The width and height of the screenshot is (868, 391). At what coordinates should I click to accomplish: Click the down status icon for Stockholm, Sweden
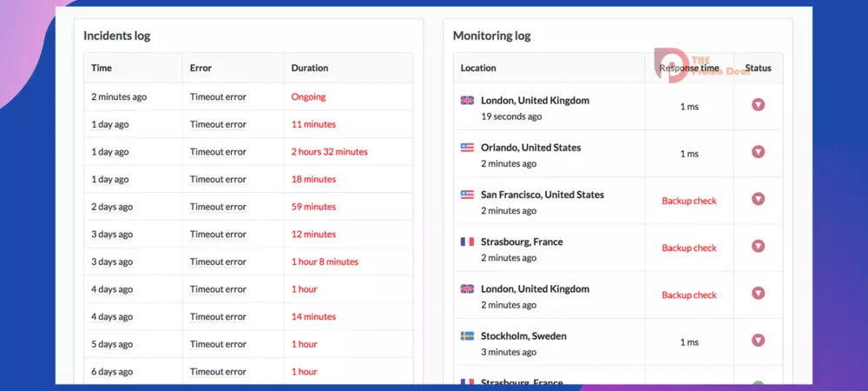pyautogui.click(x=758, y=340)
